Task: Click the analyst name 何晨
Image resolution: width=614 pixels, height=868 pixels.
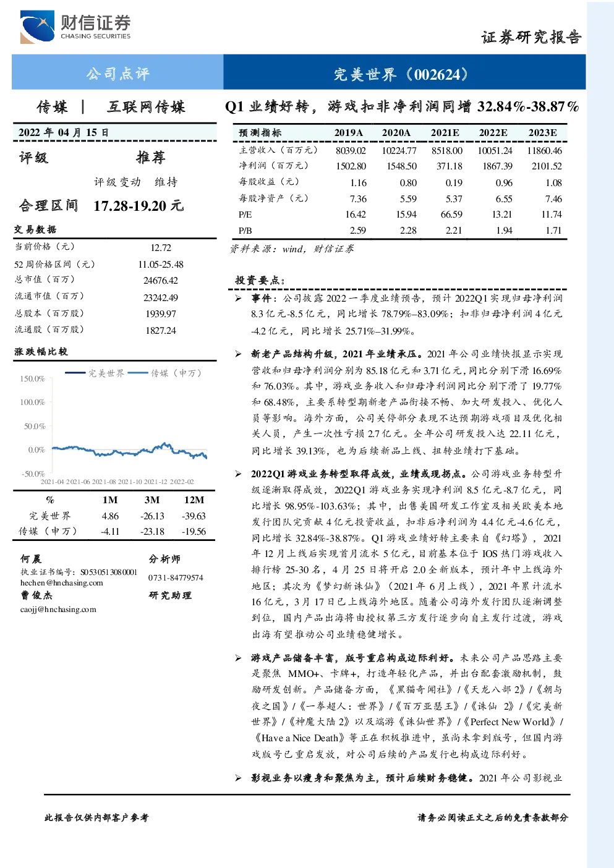Action: pos(30,558)
